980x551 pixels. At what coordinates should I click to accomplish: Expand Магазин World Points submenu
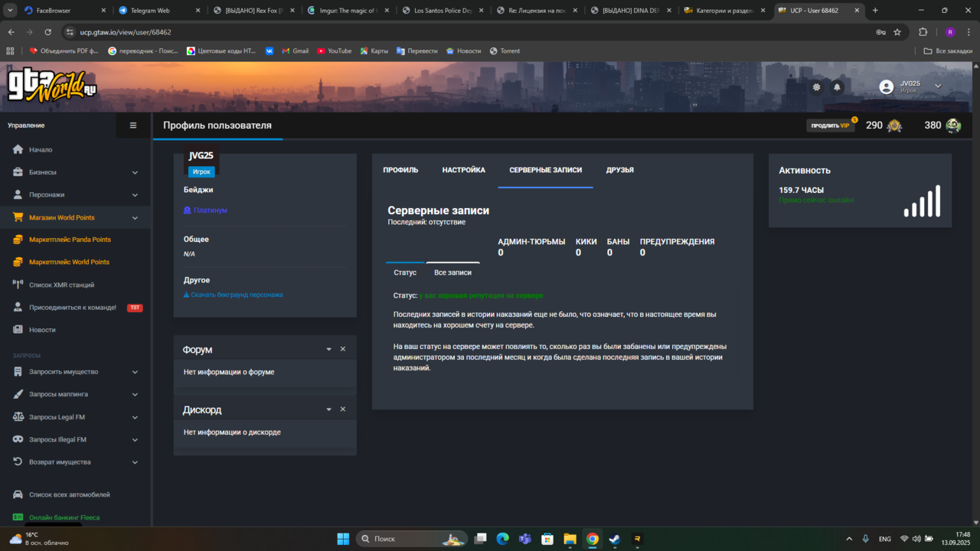tap(135, 218)
